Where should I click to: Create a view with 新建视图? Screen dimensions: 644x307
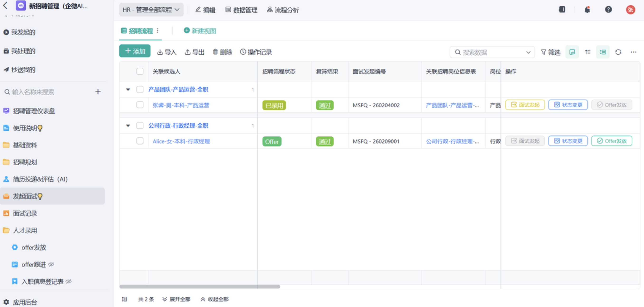coord(200,31)
